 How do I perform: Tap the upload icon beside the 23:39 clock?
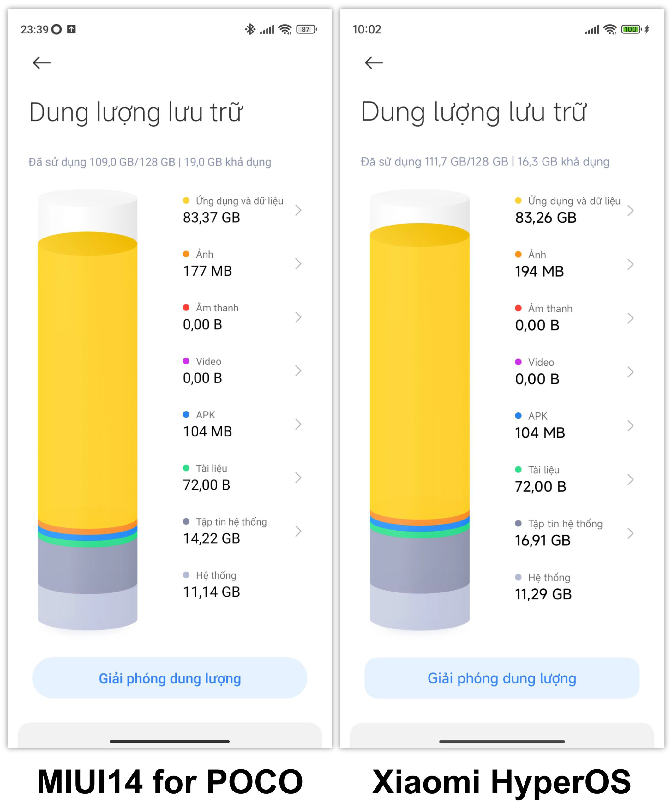tap(71, 29)
